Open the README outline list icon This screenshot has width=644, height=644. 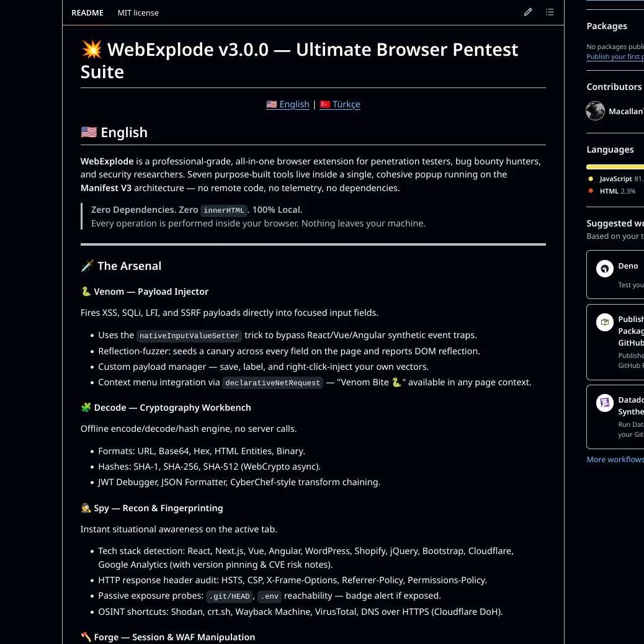pos(550,12)
